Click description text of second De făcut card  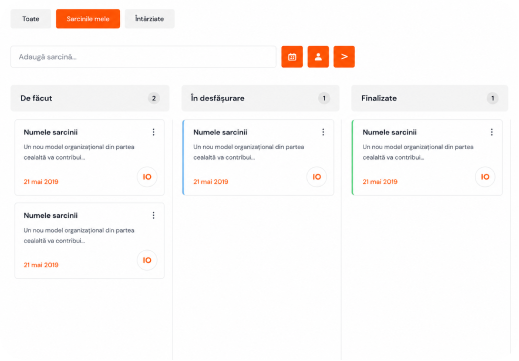coord(79,235)
